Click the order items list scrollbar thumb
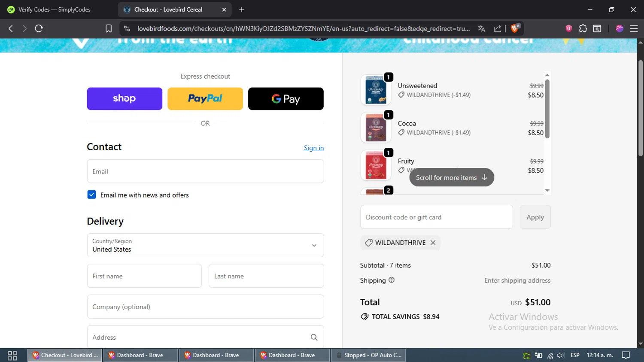 547,109
